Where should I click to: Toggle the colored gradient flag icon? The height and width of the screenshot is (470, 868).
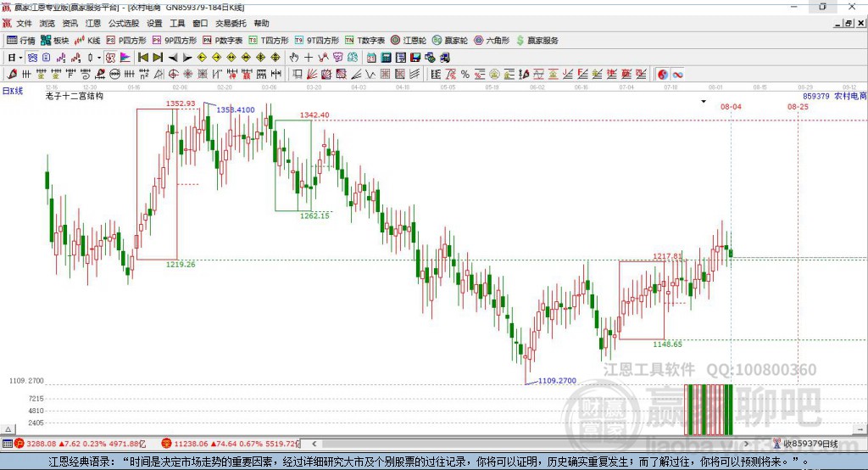(125, 58)
